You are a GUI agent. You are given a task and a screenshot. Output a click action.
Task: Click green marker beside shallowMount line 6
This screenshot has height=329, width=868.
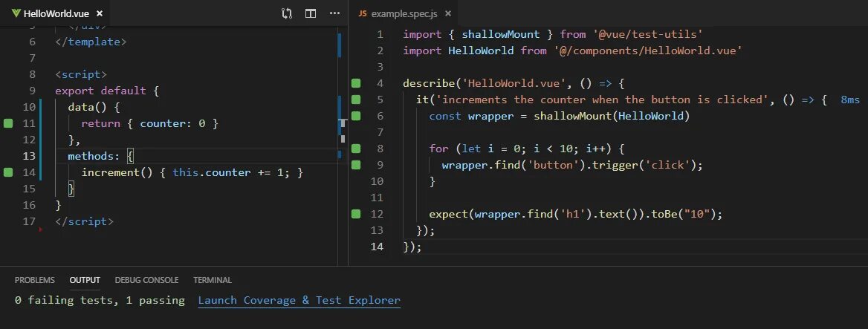click(x=355, y=116)
